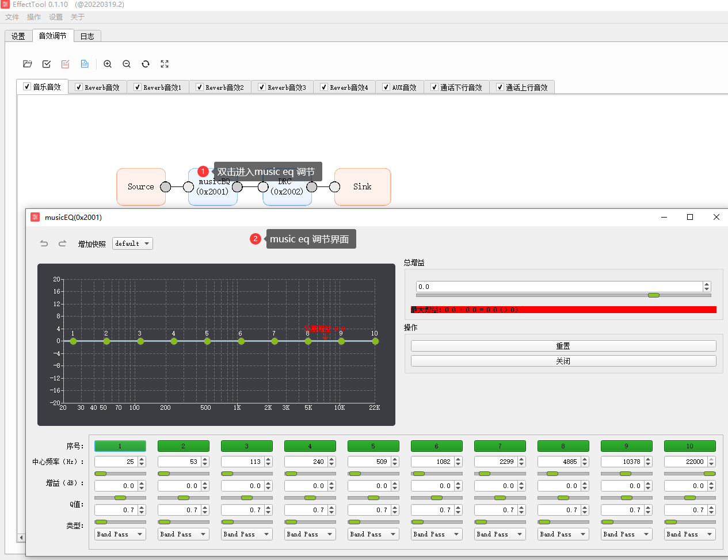Redo the musicEQ change
The height and width of the screenshot is (560, 728).
point(62,243)
